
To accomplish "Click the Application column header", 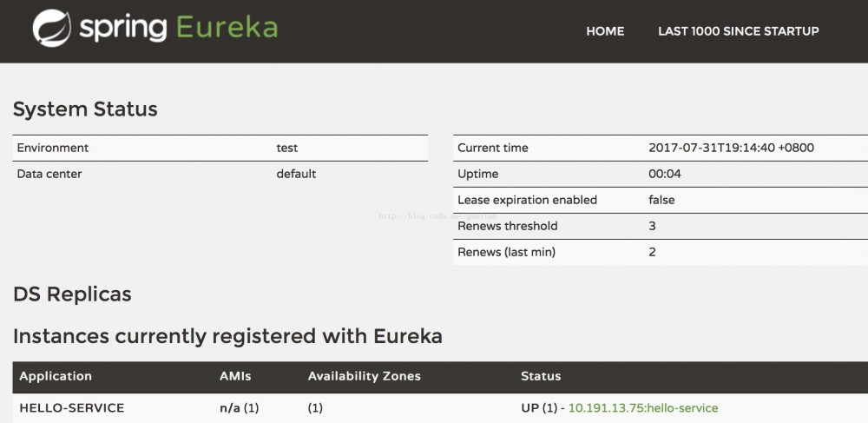I will click(x=56, y=376).
